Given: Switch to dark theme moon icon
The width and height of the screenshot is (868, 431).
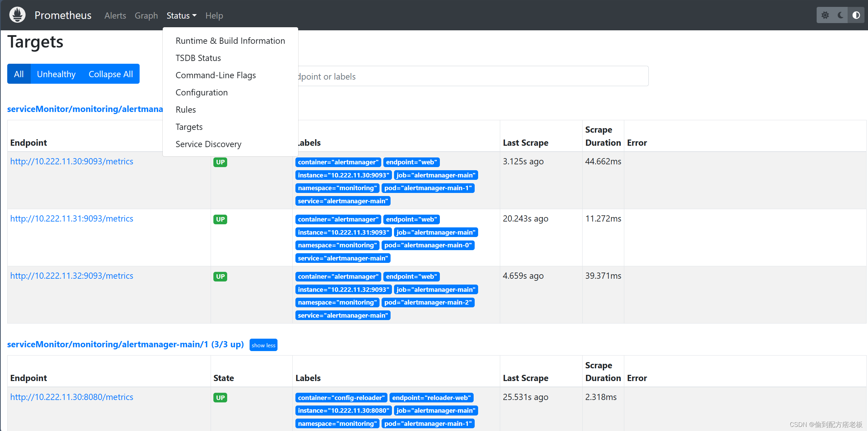Looking at the screenshot, I should [x=840, y=15].
